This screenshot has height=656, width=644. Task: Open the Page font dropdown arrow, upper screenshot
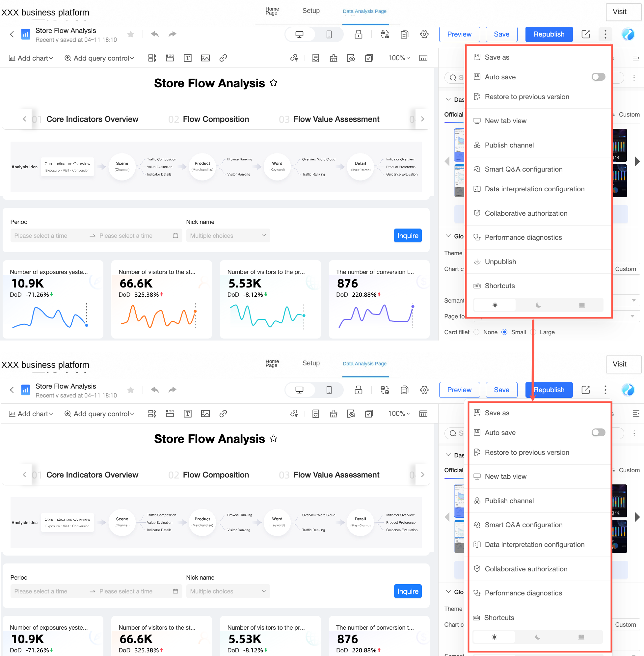click(632, 316)
